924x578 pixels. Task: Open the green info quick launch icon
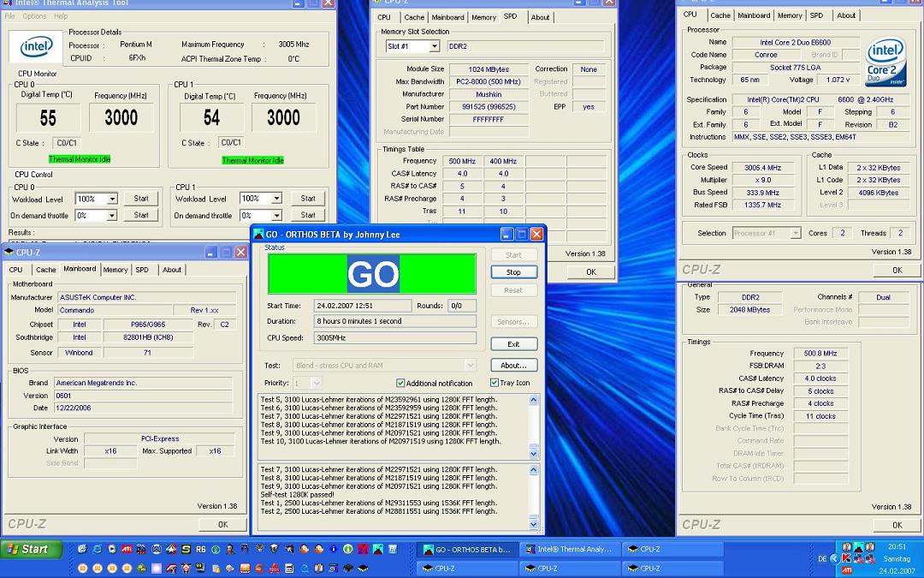click(x=348, y=549)
